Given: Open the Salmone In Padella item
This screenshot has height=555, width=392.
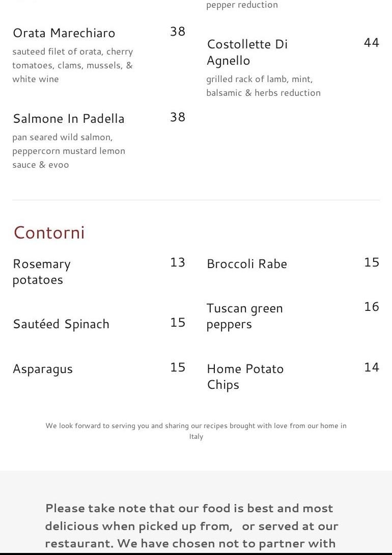Looking at the screenshot, I should point(69,119).
